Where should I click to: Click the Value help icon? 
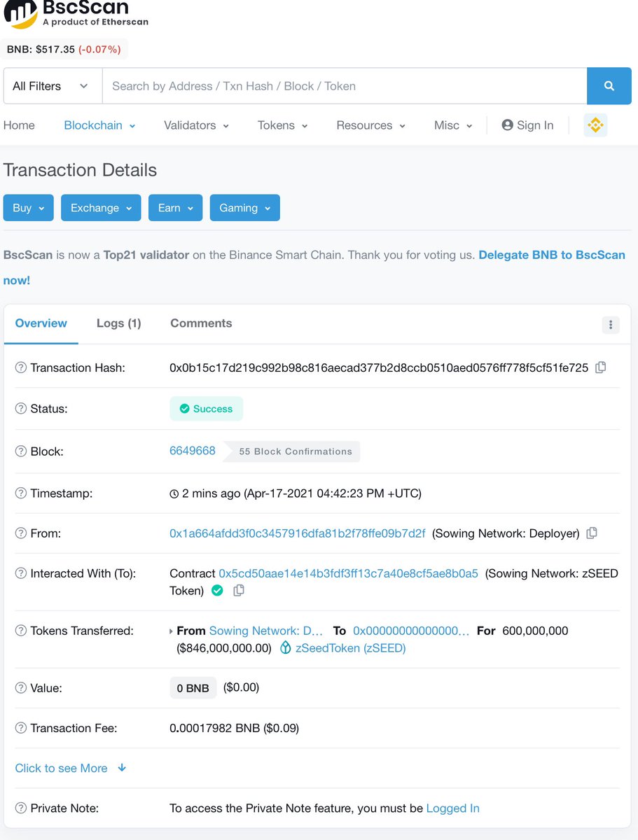pos(21,688)
